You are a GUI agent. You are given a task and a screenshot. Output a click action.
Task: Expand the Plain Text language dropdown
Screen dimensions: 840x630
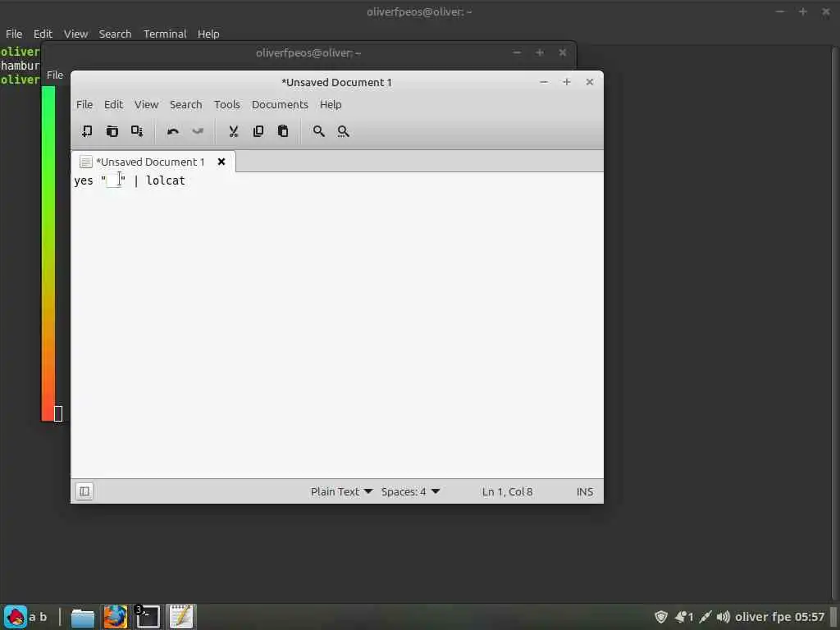(x=341, y=491)
